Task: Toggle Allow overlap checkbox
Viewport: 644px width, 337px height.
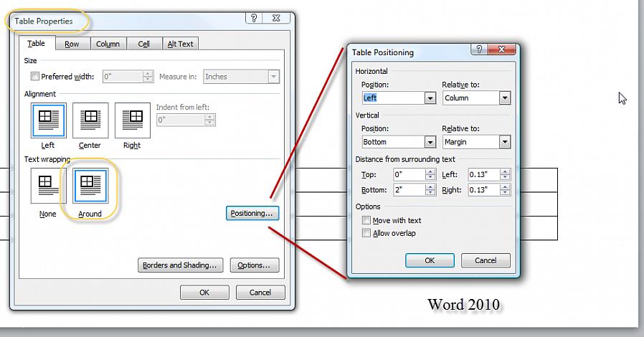Action: pyautogui.click(x=366, y=233)
